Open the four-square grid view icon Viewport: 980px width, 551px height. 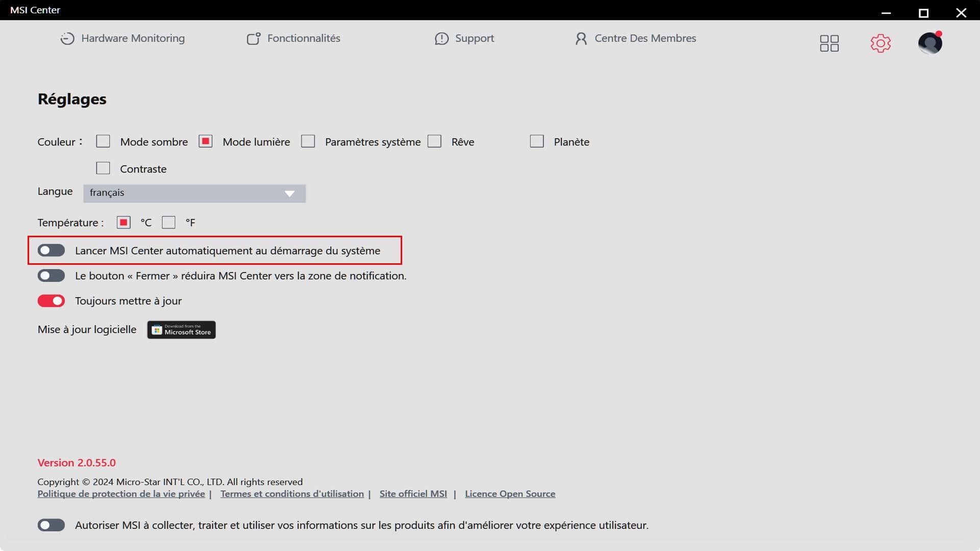[829, 43]
